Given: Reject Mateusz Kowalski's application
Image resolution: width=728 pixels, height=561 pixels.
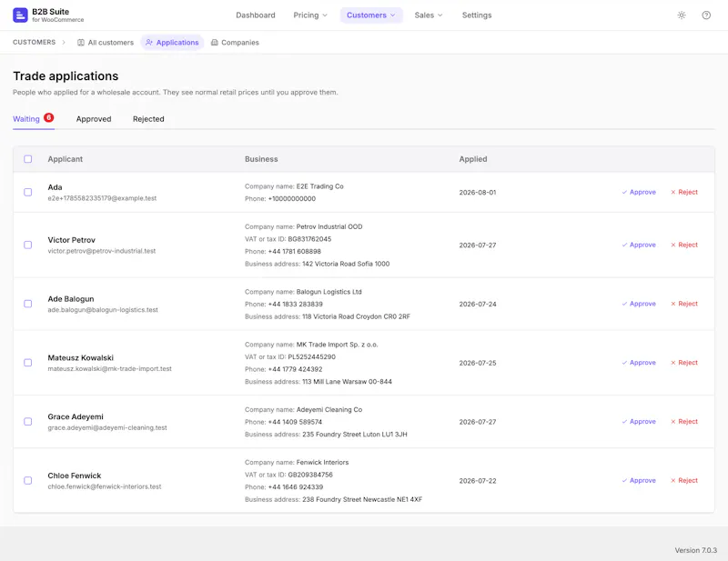Looking at the screenshot, I should click(684, 363).
